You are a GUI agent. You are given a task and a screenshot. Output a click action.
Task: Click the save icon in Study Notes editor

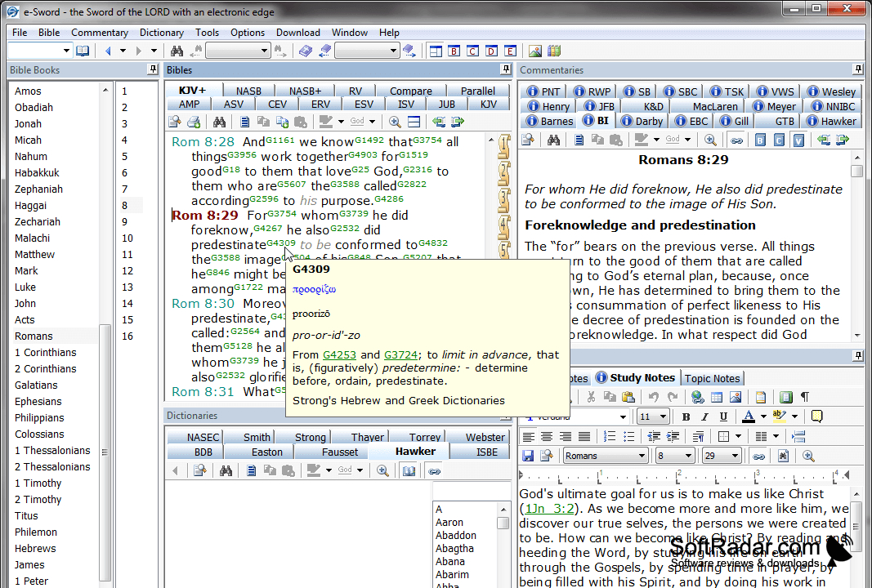point(528,456)
